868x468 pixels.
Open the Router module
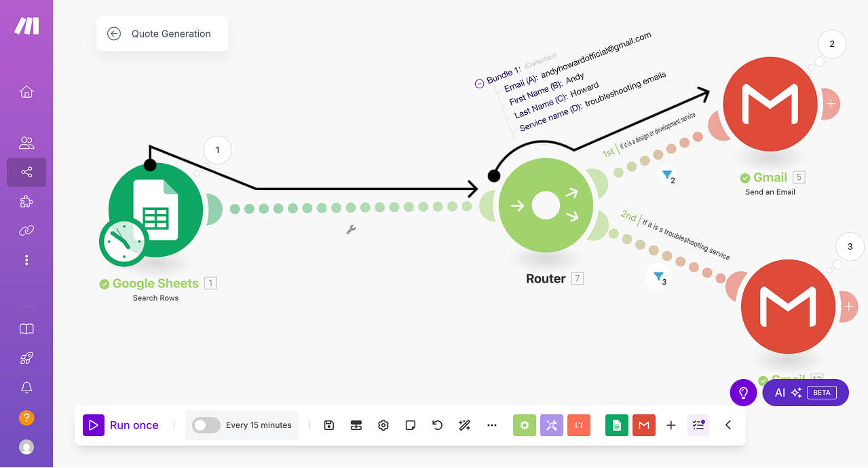(x=546, y=205)
